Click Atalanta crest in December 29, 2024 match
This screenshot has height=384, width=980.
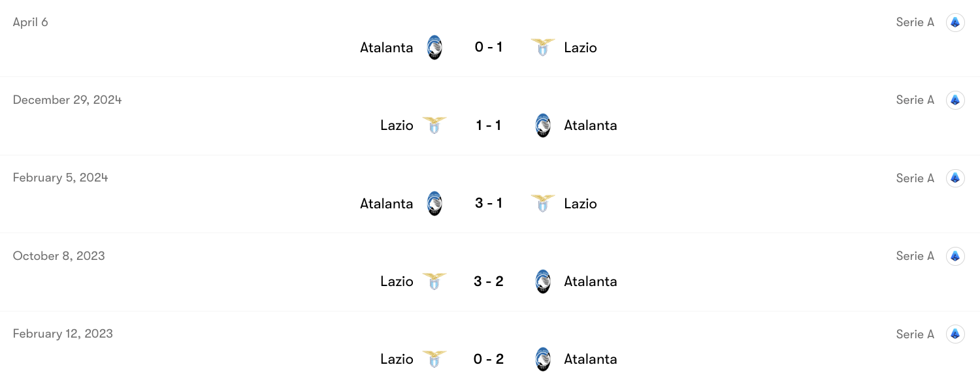pyautogui.click(x=542, y=125)
